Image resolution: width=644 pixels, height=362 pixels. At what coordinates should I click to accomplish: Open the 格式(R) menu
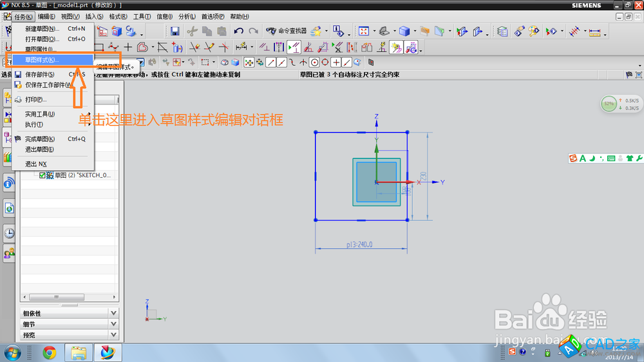(x=118, y=17)
